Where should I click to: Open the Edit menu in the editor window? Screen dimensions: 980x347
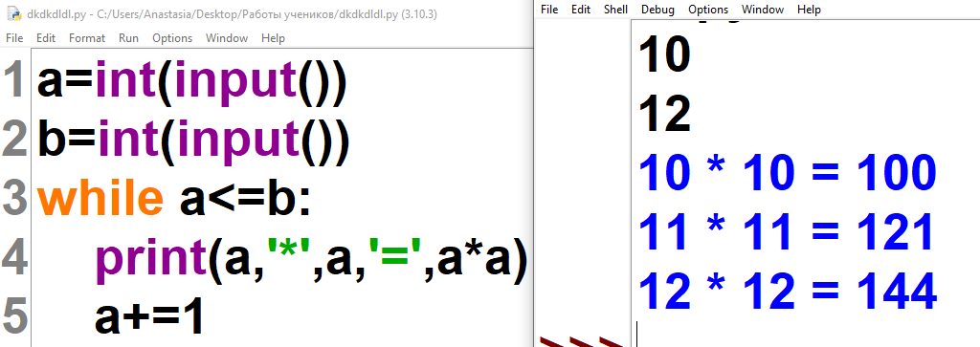click(46, 38)
